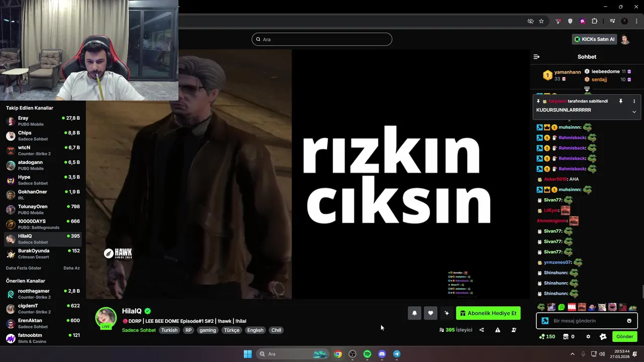Open 10000DAYS channel in sidebar

point(43,224)
